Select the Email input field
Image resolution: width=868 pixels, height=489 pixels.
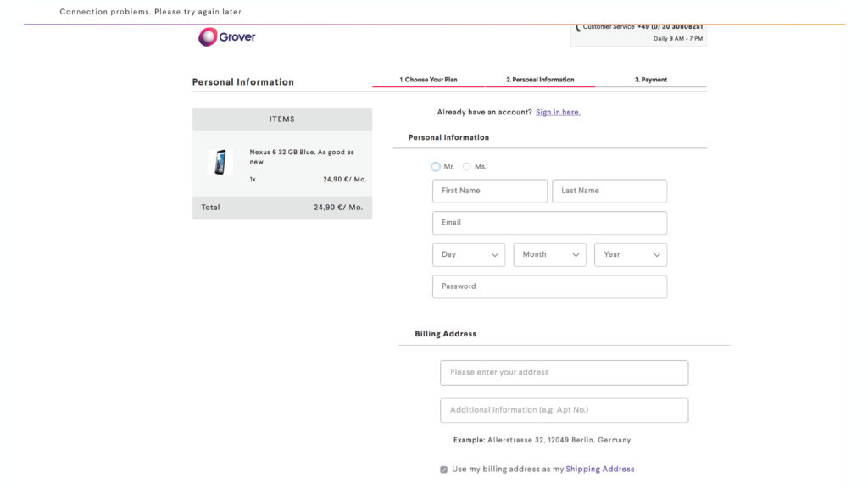tap(549, 223)
